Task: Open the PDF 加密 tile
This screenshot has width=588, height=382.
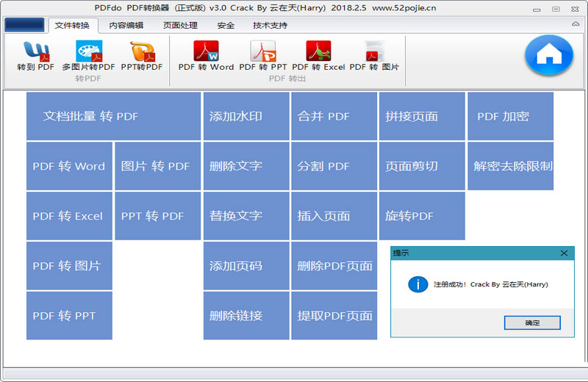Action: click(x=510, y=116)
